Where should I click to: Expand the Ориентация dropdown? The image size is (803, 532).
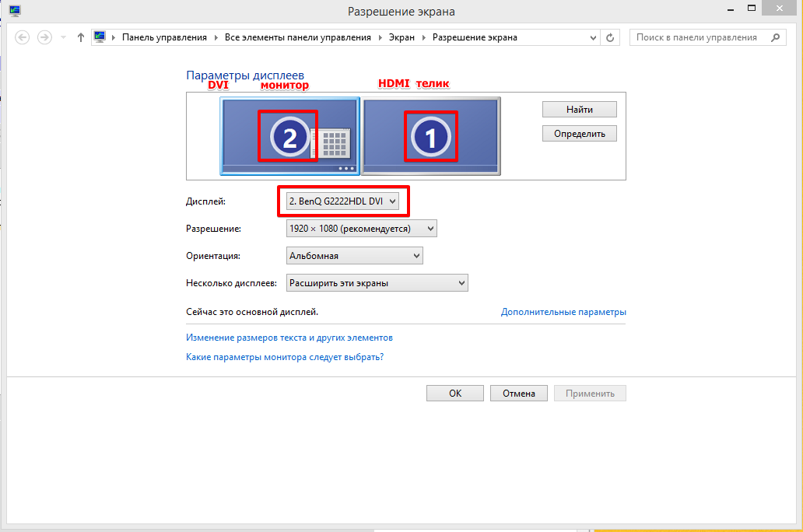click(x=354, y=256)
